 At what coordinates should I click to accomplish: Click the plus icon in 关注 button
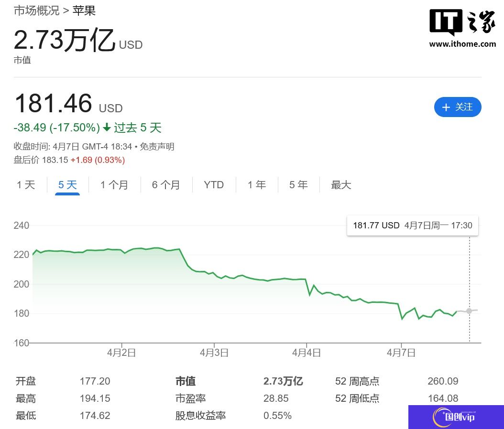[x=446, y=107]
